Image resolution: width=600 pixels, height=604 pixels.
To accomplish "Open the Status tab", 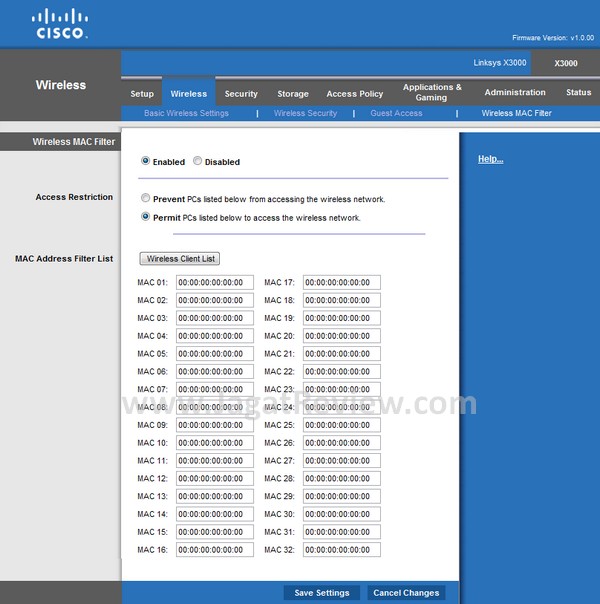I will point(578,93).
